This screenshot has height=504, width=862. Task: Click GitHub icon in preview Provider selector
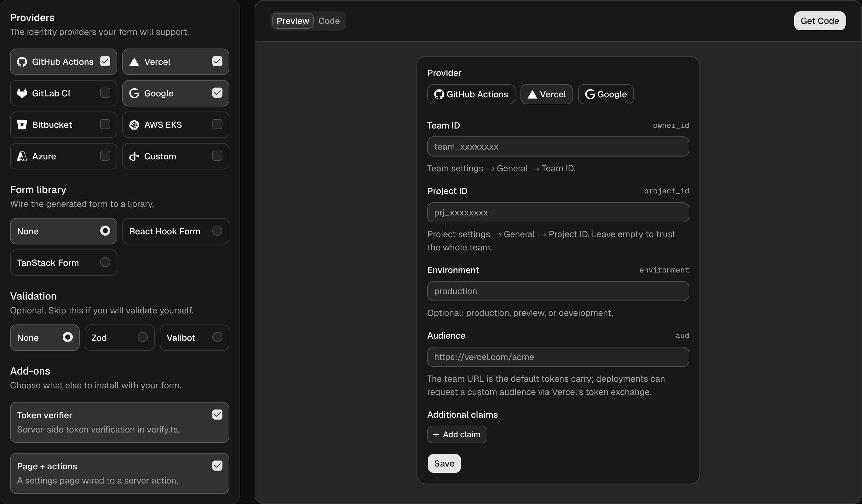coord(439,94)
